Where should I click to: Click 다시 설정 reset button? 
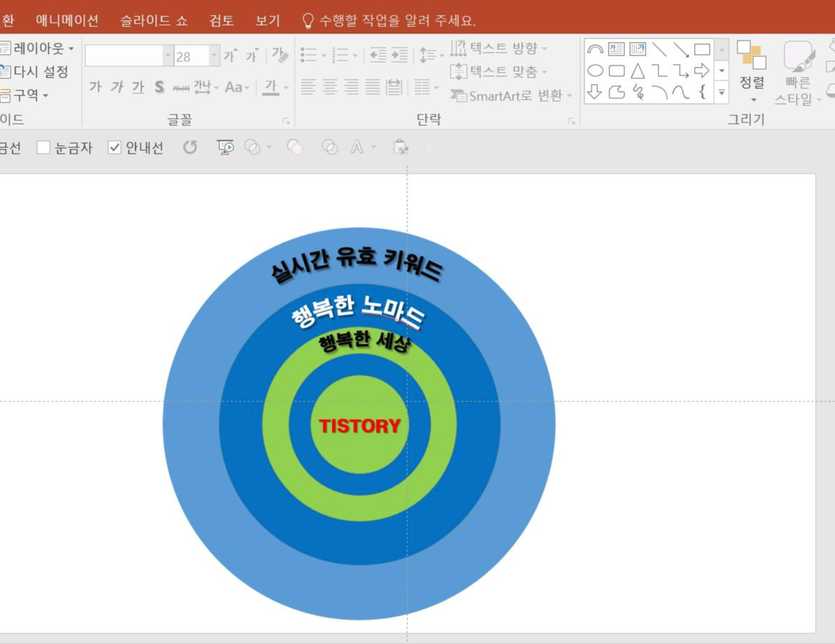click(x=35, y=72)
